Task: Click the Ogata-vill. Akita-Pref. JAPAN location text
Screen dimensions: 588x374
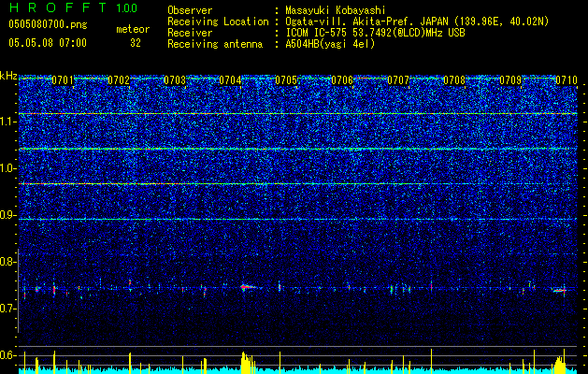Action: click(x=417, y=22)
